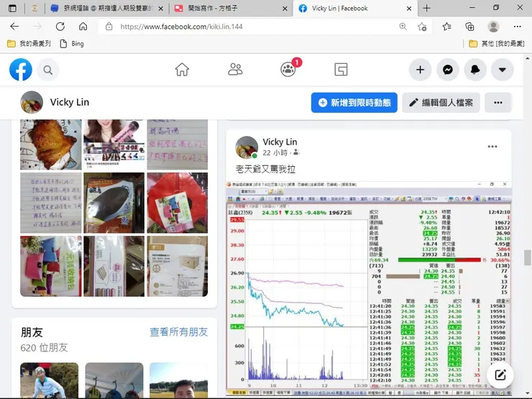Open browser Settings and more menu
Image resolution: width=532 pixels, height=399 pixels.
coord(517,27)
